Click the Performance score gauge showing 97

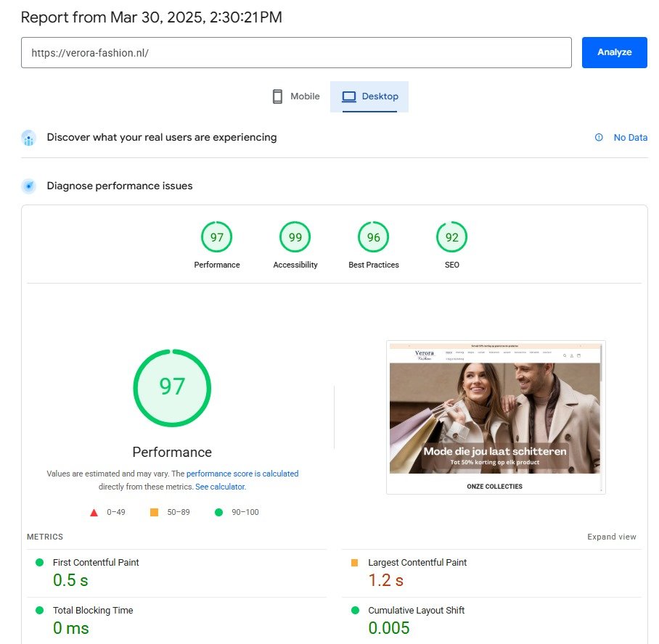[172, 387]
